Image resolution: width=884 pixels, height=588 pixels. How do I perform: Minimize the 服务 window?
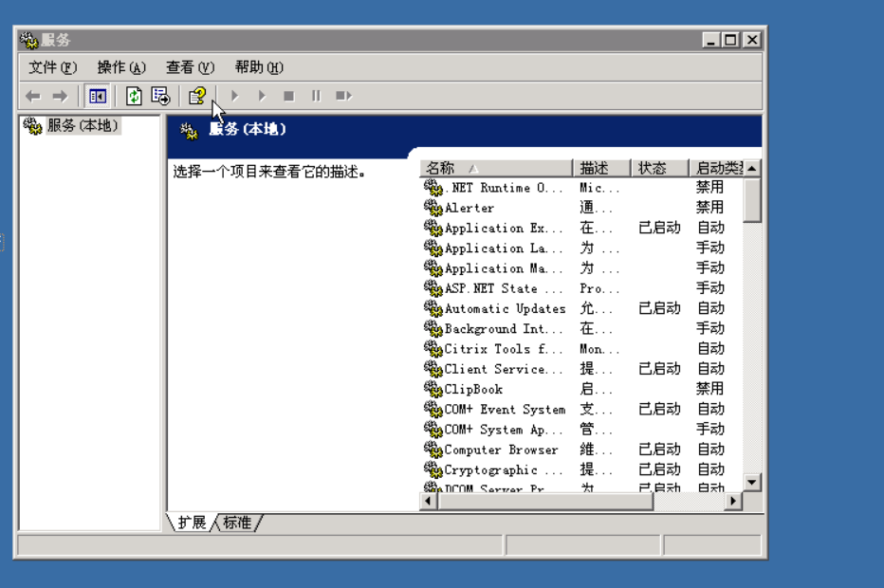point(711,40)
